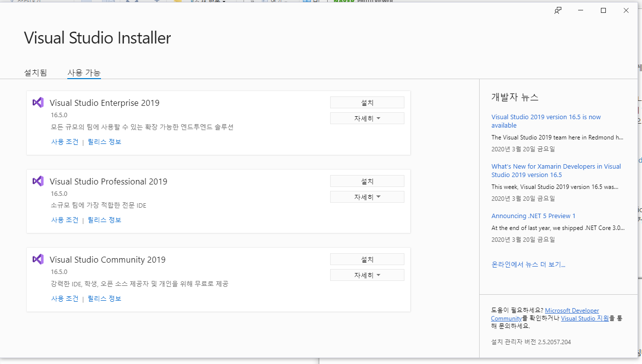The height and width of the screenshot is (364, 642).
Task: Open the feedback icon in title bar
Action: coord(558,10)
